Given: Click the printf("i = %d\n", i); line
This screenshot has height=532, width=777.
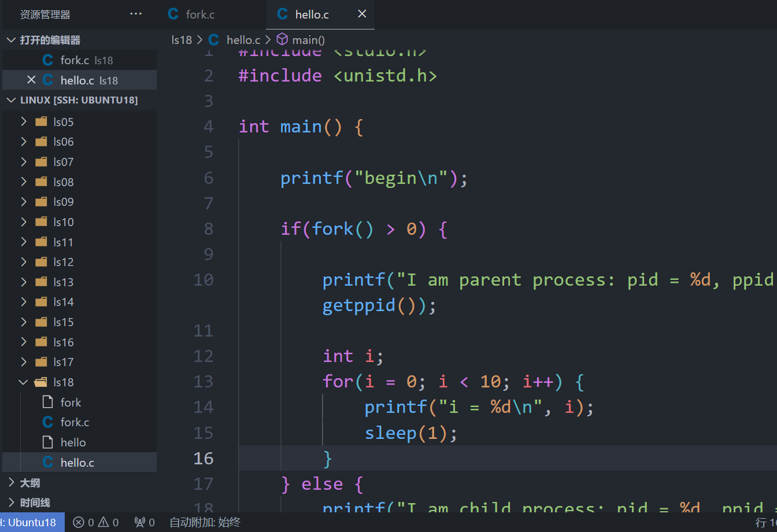Looking at the screenshot, I should (479, 407).
